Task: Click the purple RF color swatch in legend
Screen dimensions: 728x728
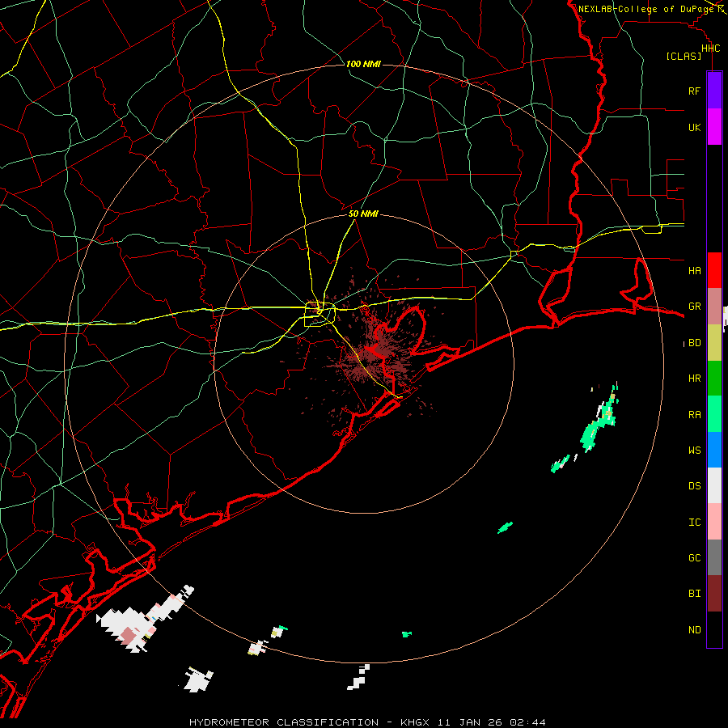Action: [x=714, y=91]
